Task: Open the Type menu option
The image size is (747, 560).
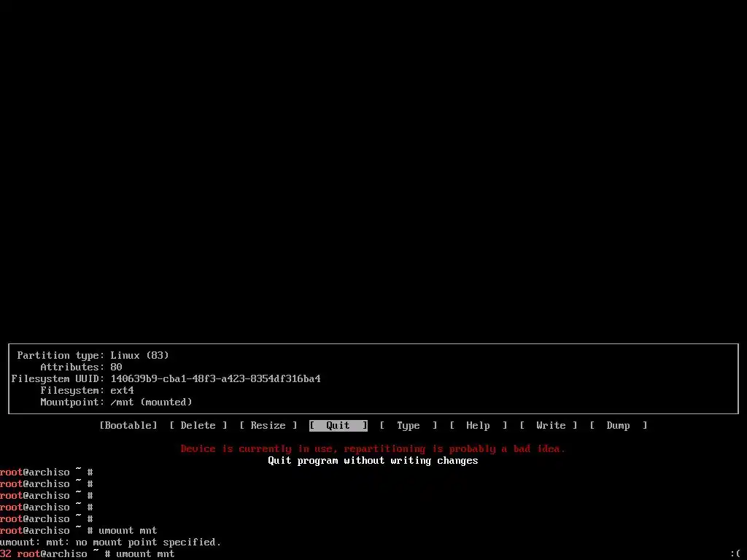Action: point(409,425)
